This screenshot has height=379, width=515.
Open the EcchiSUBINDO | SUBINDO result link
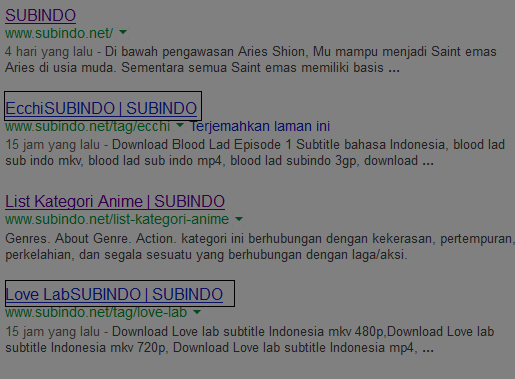(101, 108)
